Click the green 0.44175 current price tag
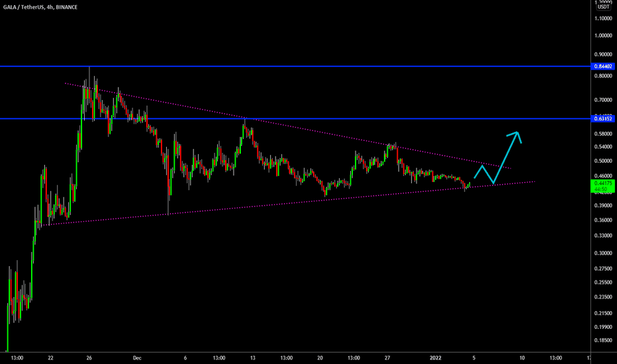 pyautogui.click(x=603, y=186)
